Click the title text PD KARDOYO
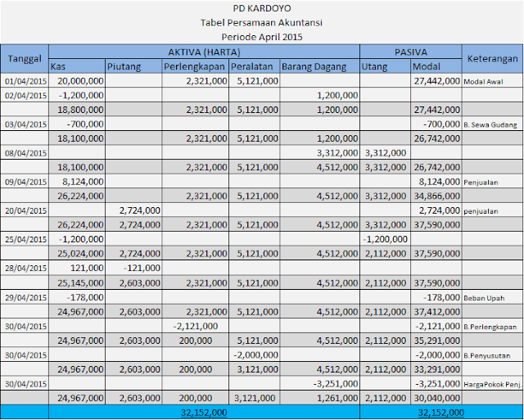 (x=262, y=8)
